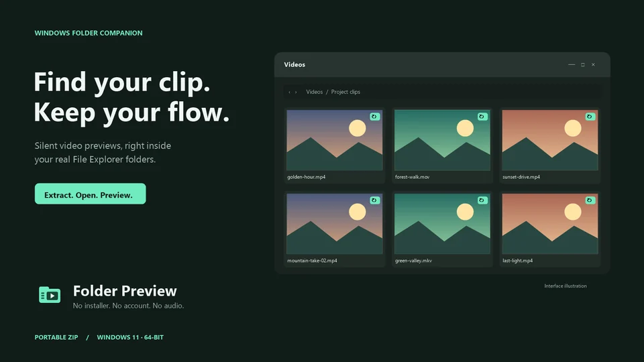Minimize the Videos window
Viewport: 644px width, 362px height.
572,64
